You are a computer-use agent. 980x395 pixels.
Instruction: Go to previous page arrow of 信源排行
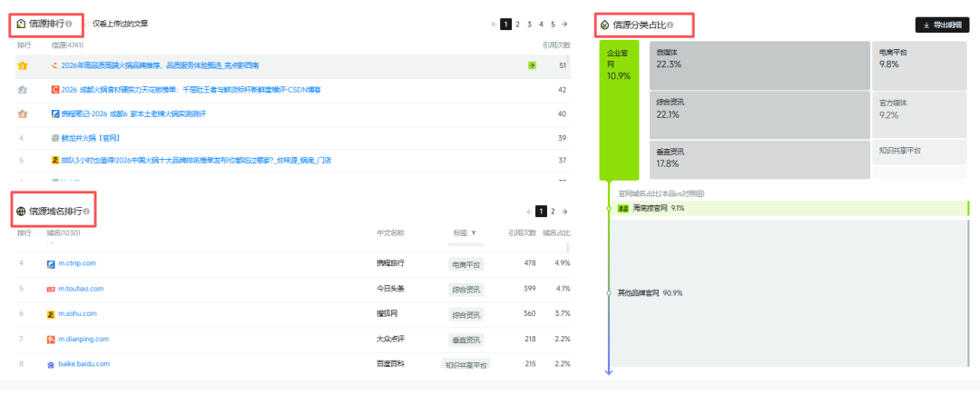pos(494,25)
